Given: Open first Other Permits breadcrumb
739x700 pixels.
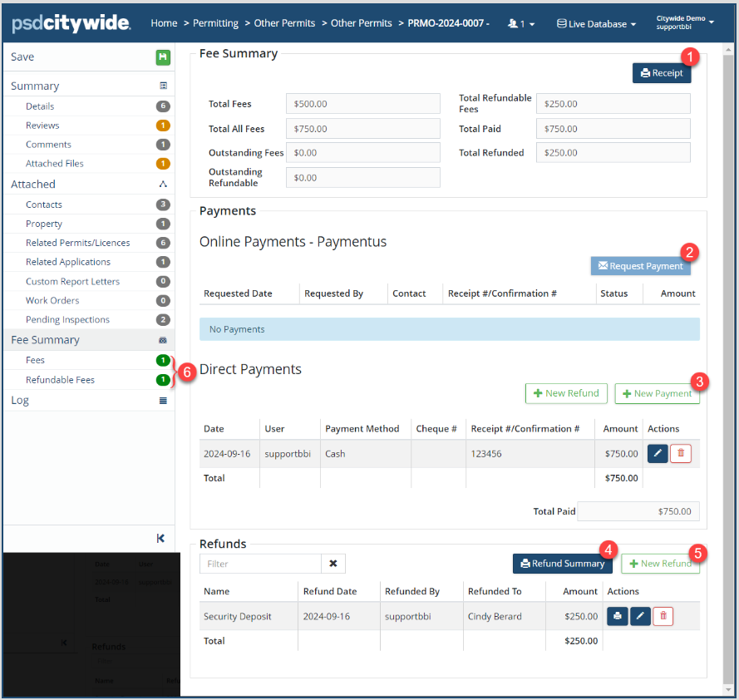Looking at the screenshot, I should (284, 23).
